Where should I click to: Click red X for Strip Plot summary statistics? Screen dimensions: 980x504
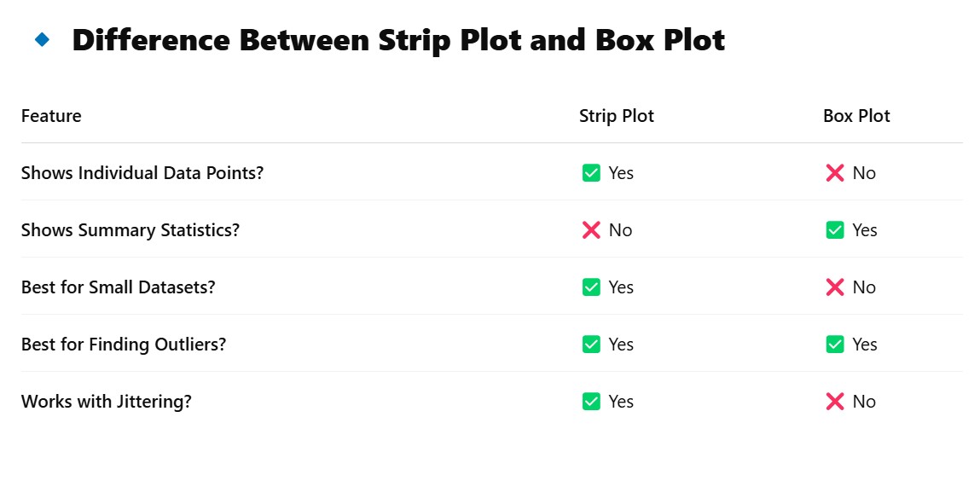point(591,230)
